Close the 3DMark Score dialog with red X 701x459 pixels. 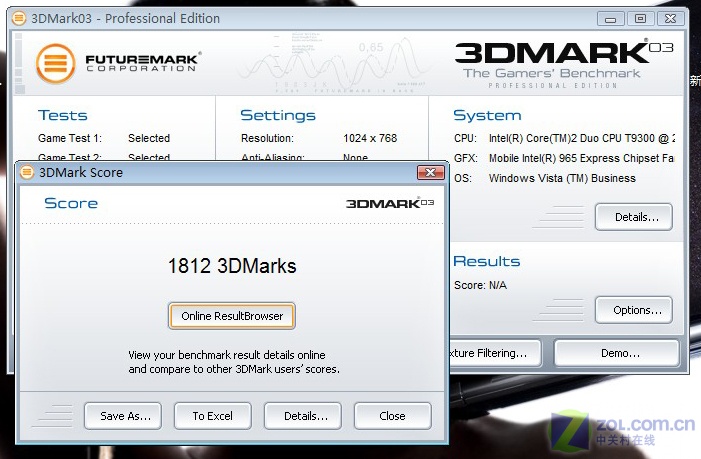(x=431, y=172)
